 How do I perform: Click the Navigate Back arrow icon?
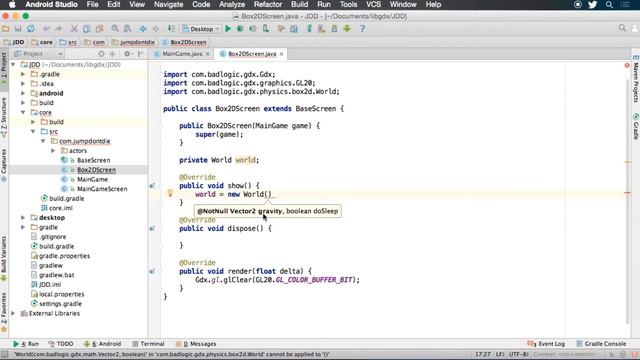tap(143, 29)
